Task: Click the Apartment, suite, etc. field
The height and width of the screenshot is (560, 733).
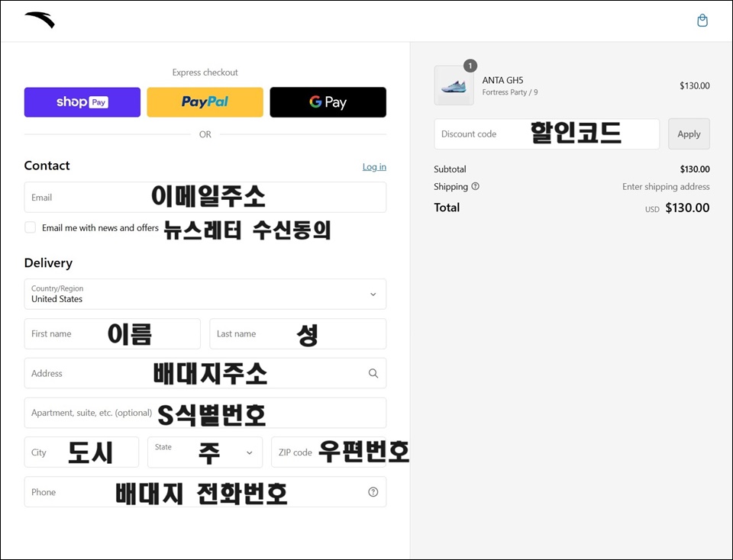Action: pos(205,413)
